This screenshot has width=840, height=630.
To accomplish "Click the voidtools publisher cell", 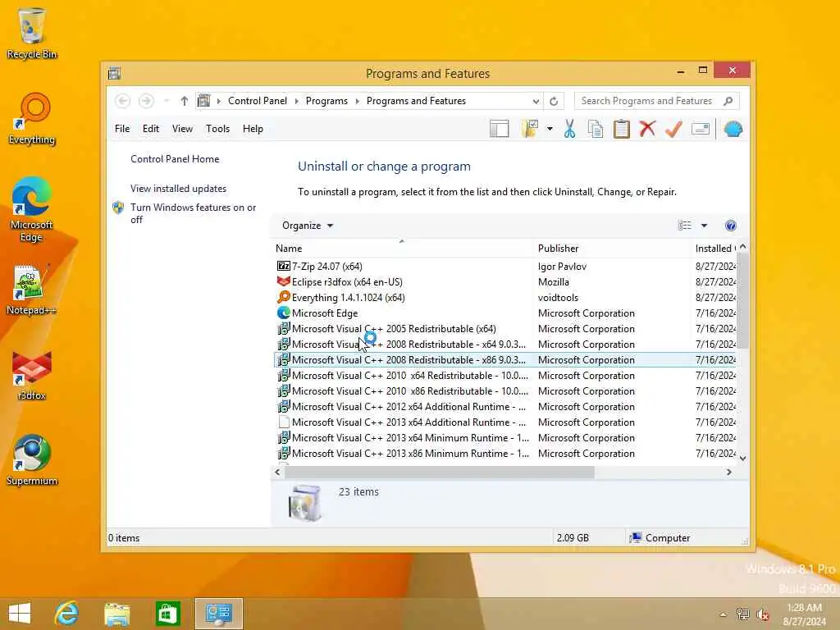I will [x=558, y=297].
